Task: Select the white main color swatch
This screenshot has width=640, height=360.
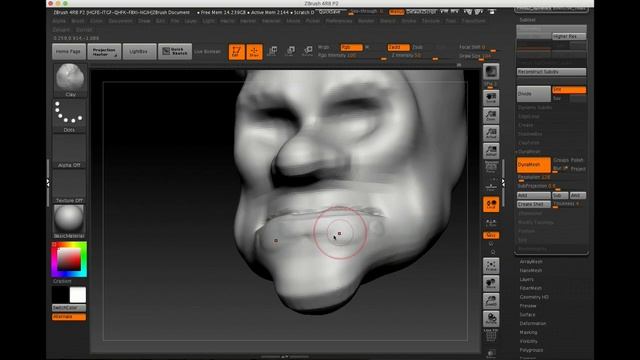Action: [x=78, y=295]
